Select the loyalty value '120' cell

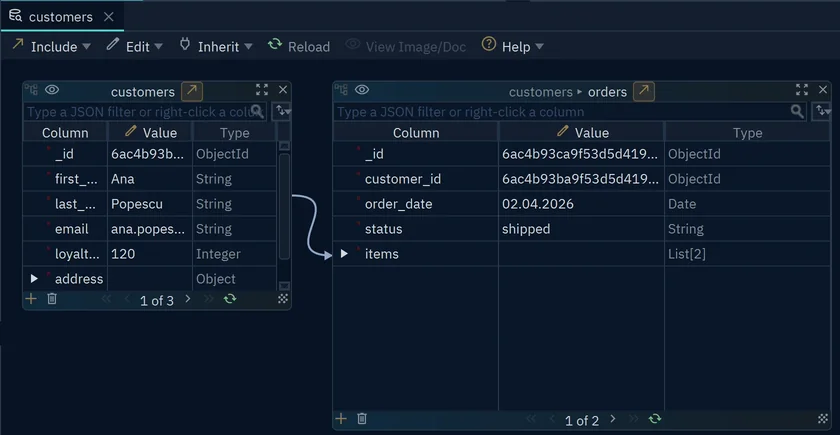point(150,254)
